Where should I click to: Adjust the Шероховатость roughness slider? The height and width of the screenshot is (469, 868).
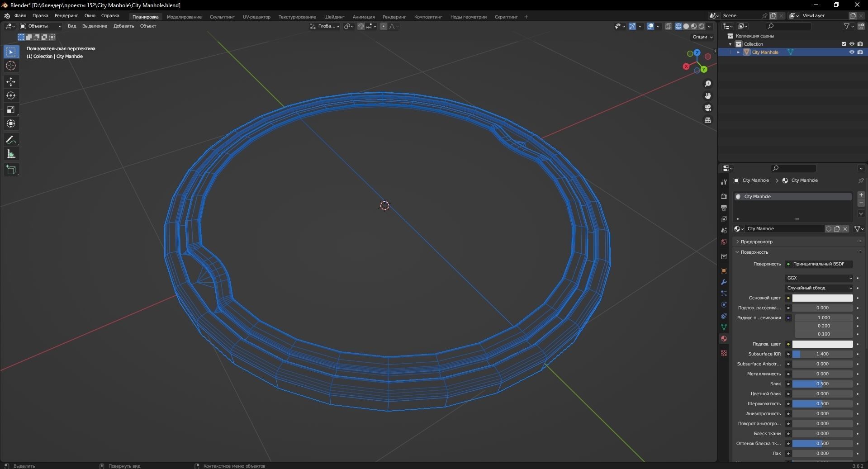822,404
